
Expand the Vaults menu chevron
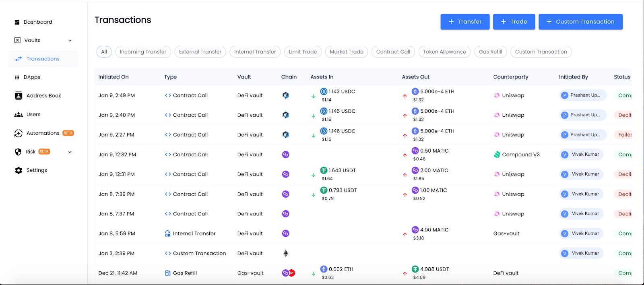[70, 41]
